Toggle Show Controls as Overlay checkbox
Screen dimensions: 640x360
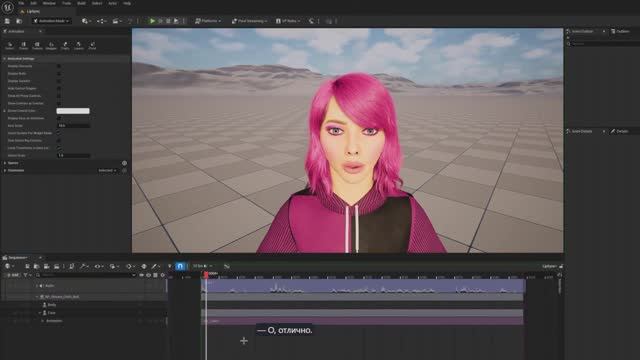click(x=59, y=103)
